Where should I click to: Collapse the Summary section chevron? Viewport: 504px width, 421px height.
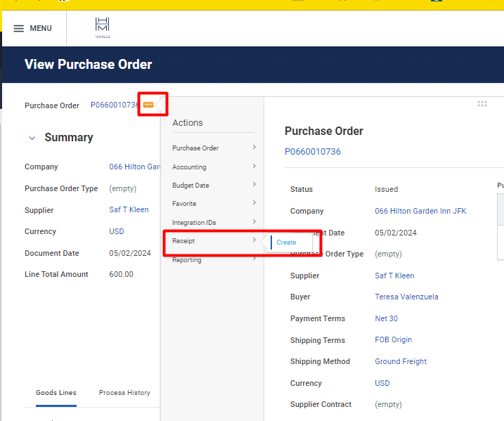(x=32, y=138)
